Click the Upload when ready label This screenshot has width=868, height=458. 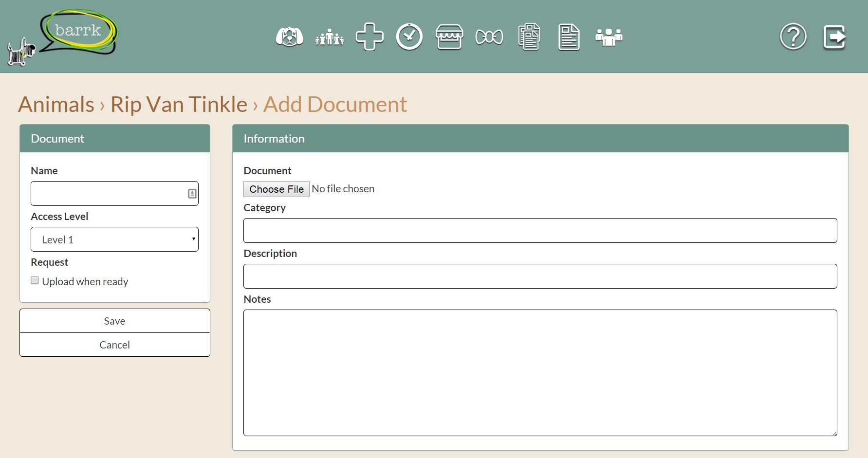[x=85, y=282]
